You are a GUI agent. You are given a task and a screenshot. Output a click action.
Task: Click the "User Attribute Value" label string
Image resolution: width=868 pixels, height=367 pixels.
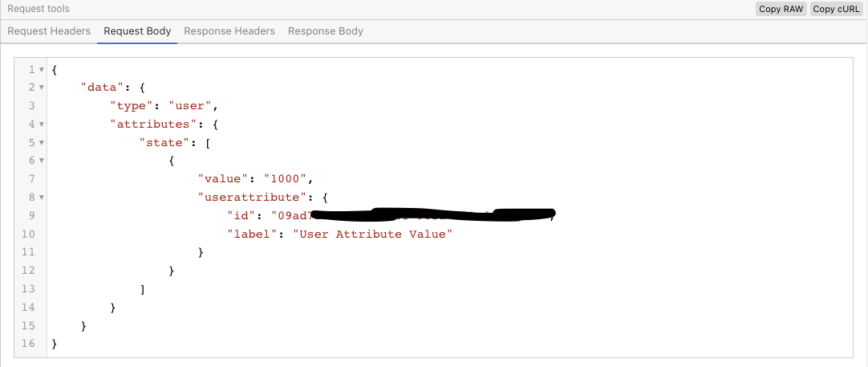click(373, 234)
